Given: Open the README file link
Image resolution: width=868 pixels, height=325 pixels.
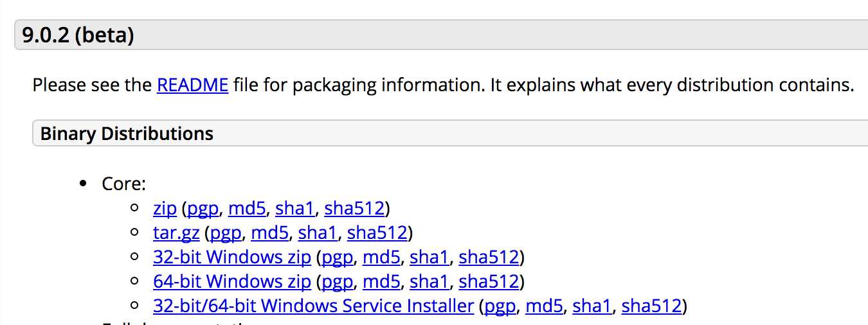Looking at the screenshot, I should click(192, 85).
